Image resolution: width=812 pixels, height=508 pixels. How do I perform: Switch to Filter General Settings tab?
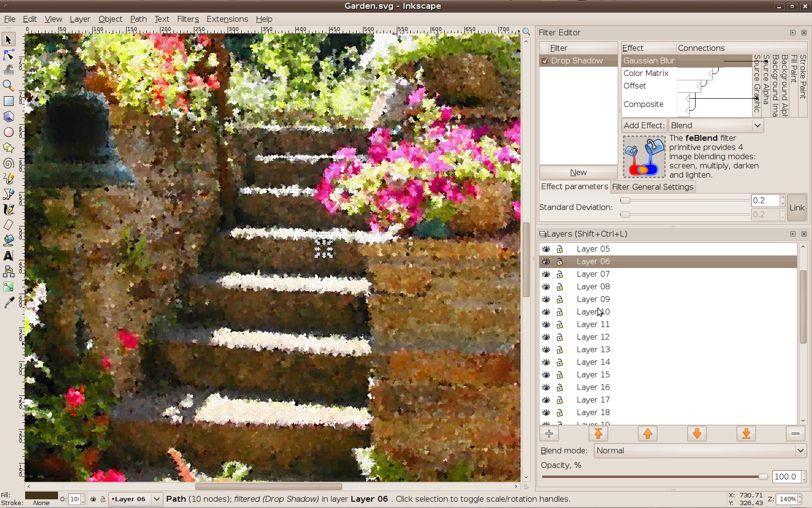tap(652, 187)
